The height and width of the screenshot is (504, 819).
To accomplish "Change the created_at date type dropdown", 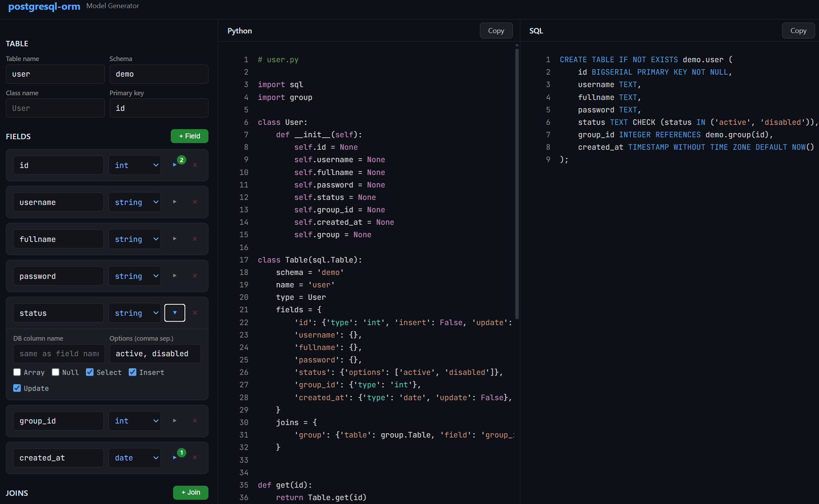I will [x=135, y=458].
